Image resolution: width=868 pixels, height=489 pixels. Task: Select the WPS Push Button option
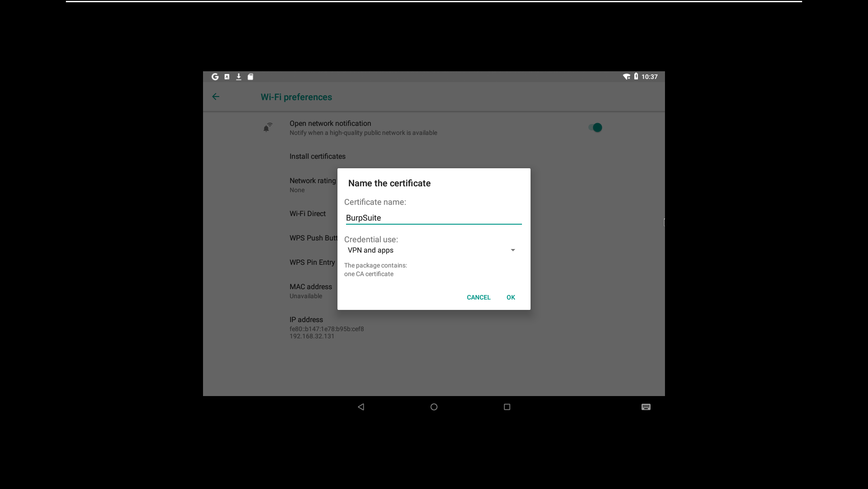(x=314, y=238)
